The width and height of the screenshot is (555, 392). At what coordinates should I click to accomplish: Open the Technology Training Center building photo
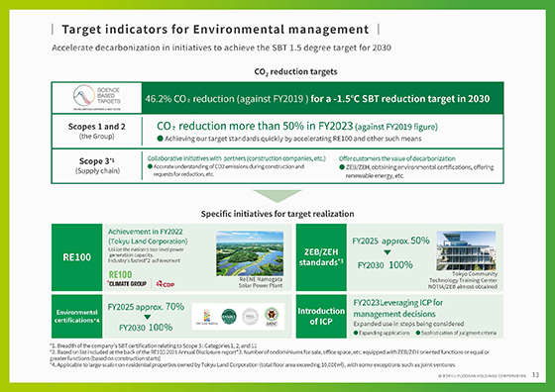pyautogui.click(x=466, y=250)
